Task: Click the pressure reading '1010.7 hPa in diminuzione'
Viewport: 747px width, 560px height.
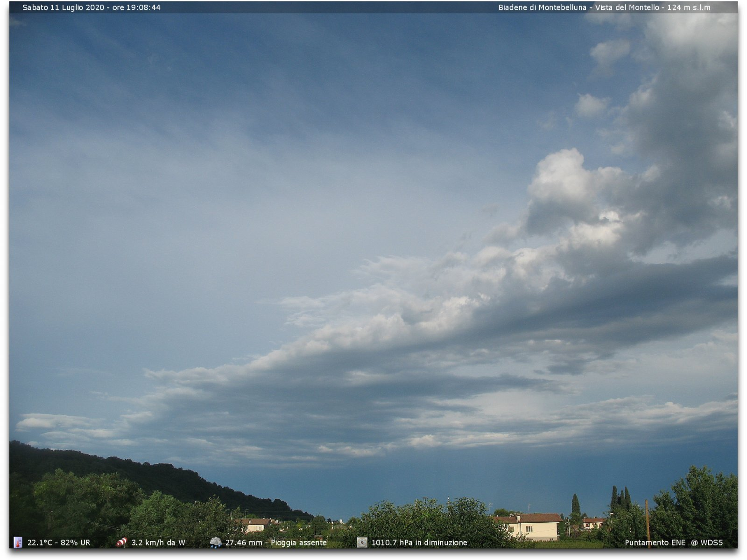Action: [x=419, y=543]
